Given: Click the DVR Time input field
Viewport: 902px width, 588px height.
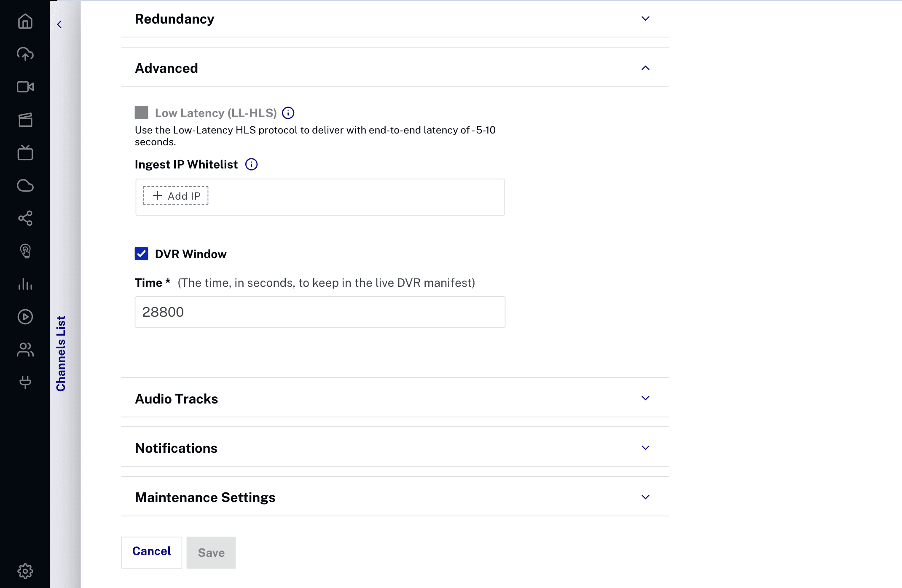Looking at the screenshot, I should pyautogui.click(x=320, y=312).
